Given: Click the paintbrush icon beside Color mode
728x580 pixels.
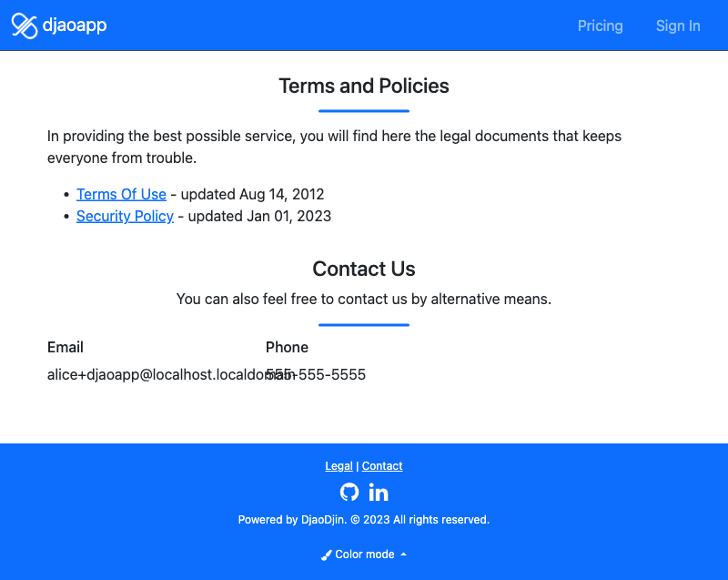Looking at the screenshot, I should [x=327, y=555].
